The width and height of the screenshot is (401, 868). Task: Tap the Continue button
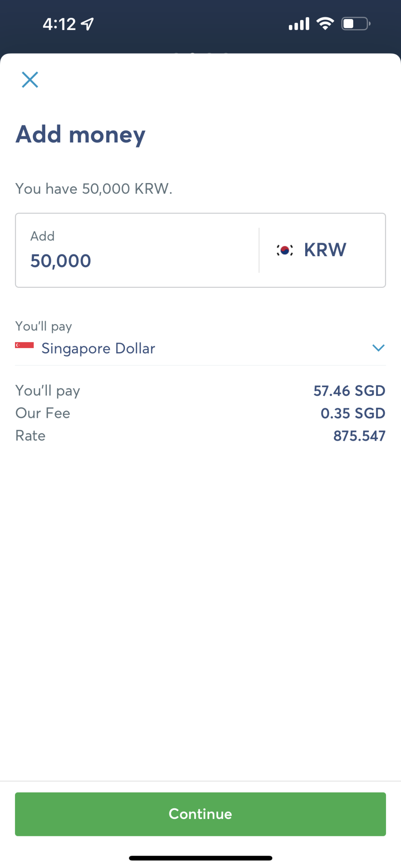click(x=200, y=814)
